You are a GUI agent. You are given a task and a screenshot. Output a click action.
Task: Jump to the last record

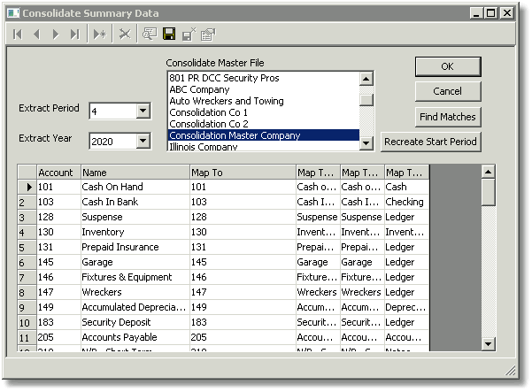pos(75,35)
